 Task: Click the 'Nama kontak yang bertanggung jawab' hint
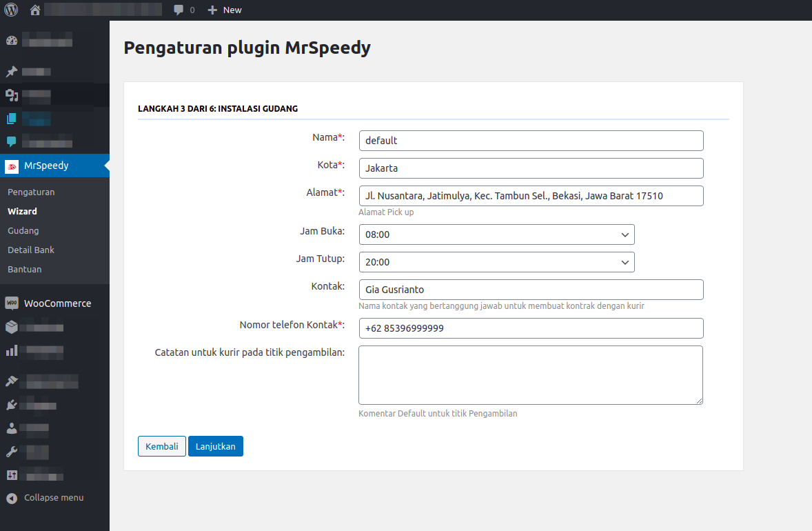pos(501,306)
